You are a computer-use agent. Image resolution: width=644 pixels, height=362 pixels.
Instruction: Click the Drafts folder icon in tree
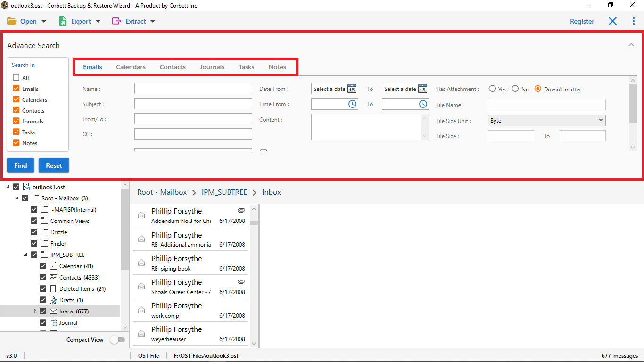53,300
